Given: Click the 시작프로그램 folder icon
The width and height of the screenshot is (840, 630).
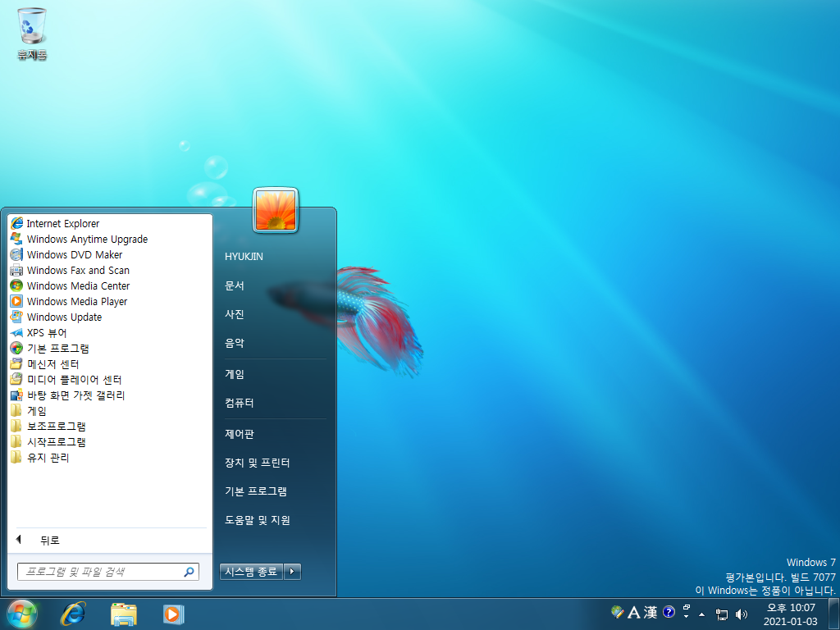Looking at the screenshot, I should point(16,442).
